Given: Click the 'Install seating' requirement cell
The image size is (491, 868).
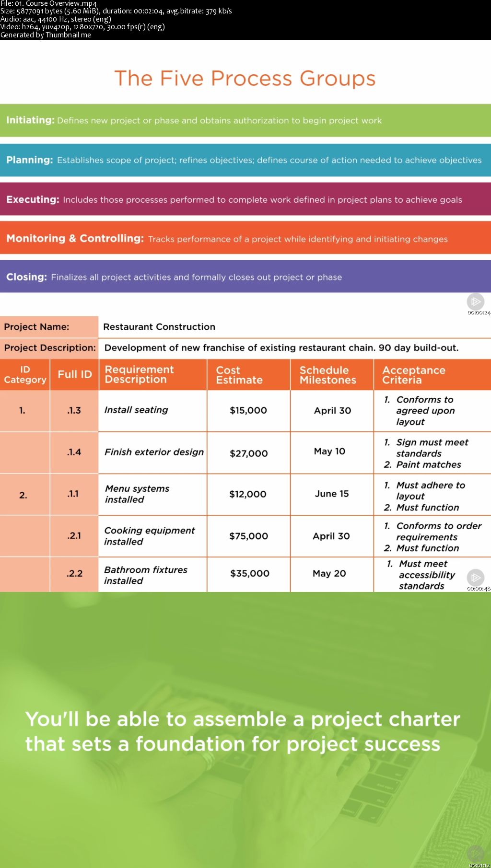Looking at the screenshot, I should [153, 410].
